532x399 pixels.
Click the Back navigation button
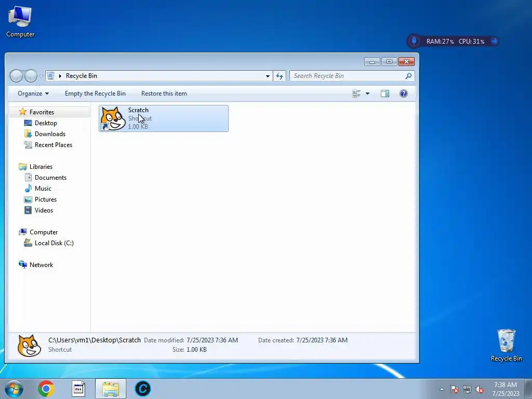click(16, 76)
